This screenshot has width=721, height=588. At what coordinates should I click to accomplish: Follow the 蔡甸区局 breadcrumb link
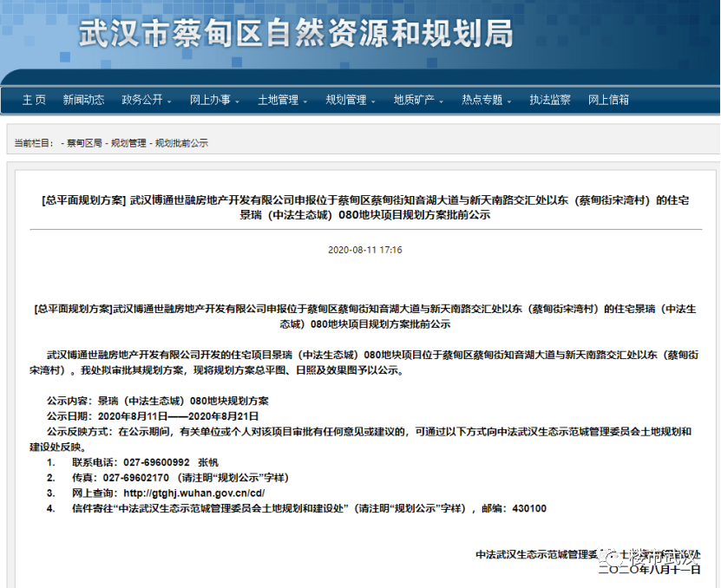pos(84,143)
